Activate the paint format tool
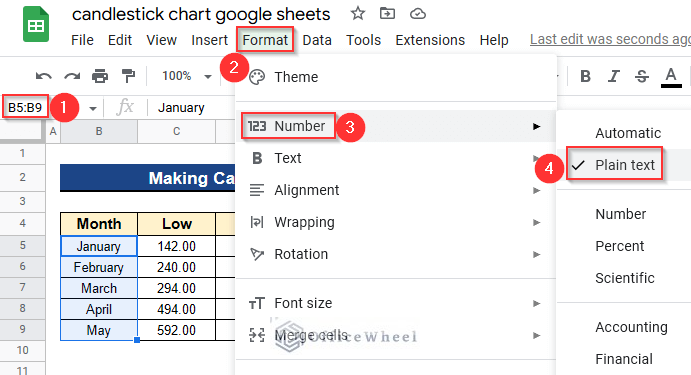691x375 pixels. 128,76
